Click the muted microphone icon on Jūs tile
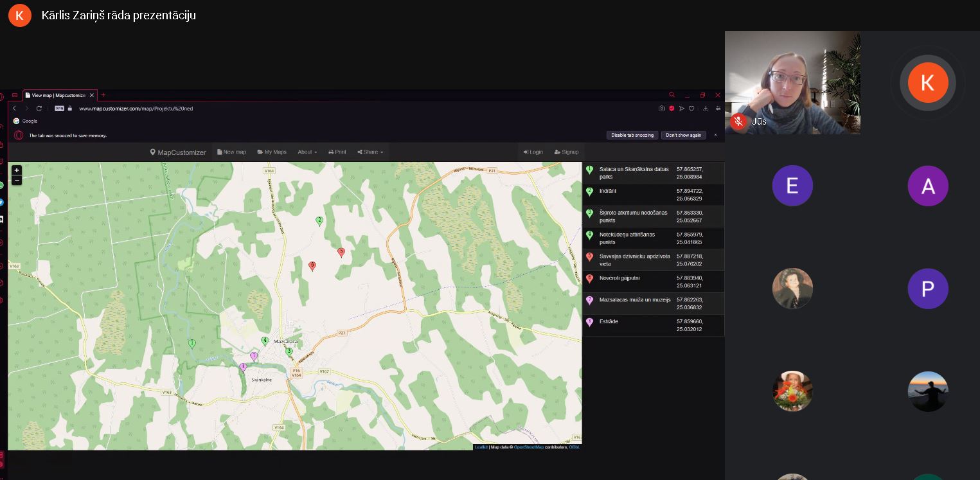The height and width of the screenshot is (480, 980). [x=739, y=121]
